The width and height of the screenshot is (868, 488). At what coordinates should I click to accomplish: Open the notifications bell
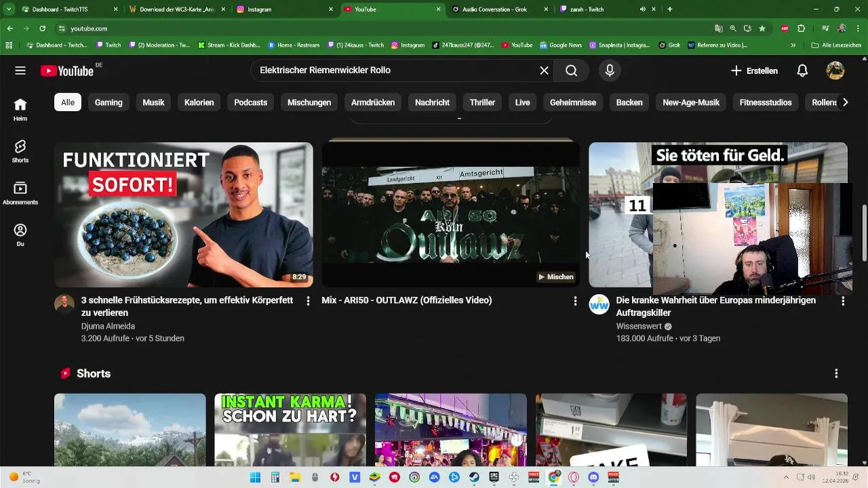[802, 70]
